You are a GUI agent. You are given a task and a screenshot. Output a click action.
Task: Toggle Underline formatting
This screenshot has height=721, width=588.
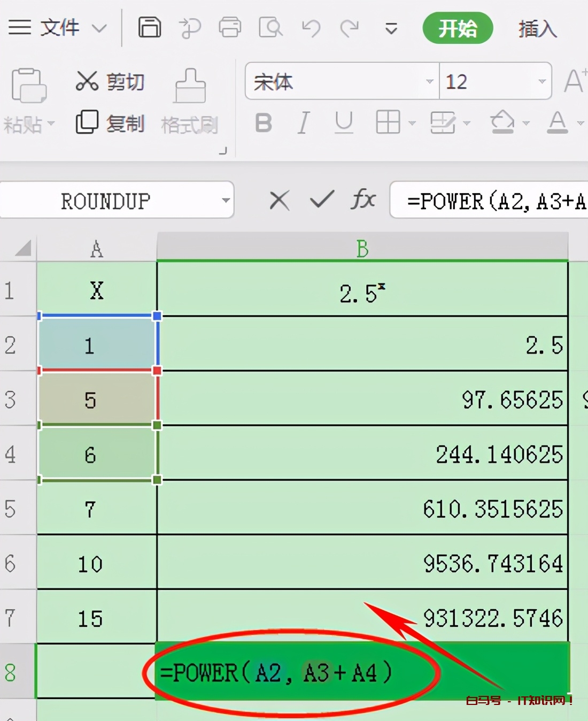pyautogui.click(x=344, y=123)
